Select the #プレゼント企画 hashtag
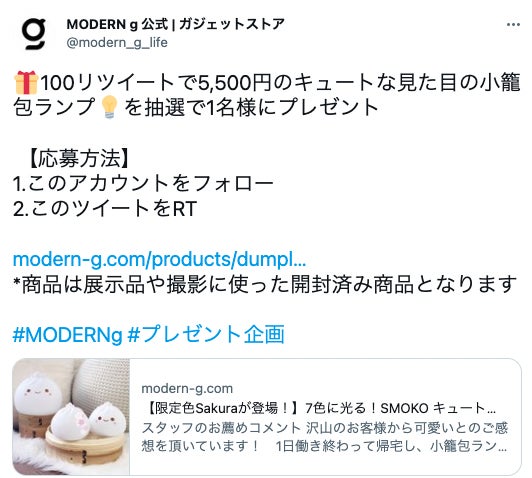The image size is (532, 478). click(x=206, y=334)
